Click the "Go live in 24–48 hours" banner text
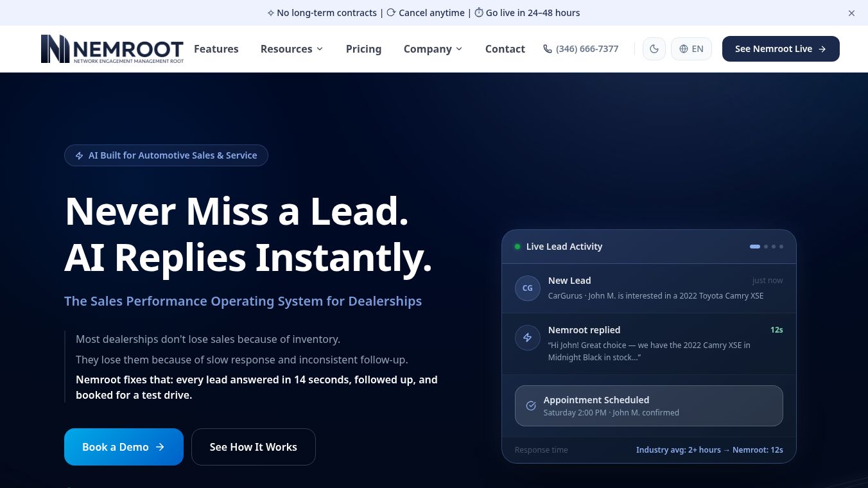 pyautogui.click(x=533, y=13)
